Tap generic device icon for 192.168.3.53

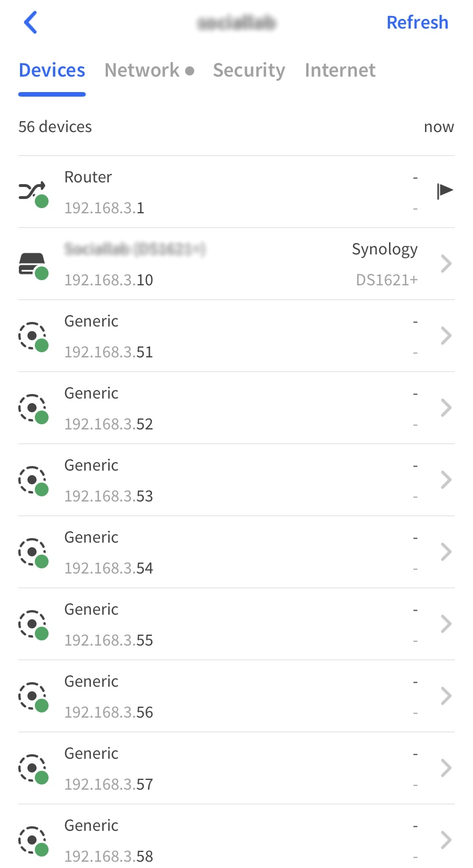(32, 480)
